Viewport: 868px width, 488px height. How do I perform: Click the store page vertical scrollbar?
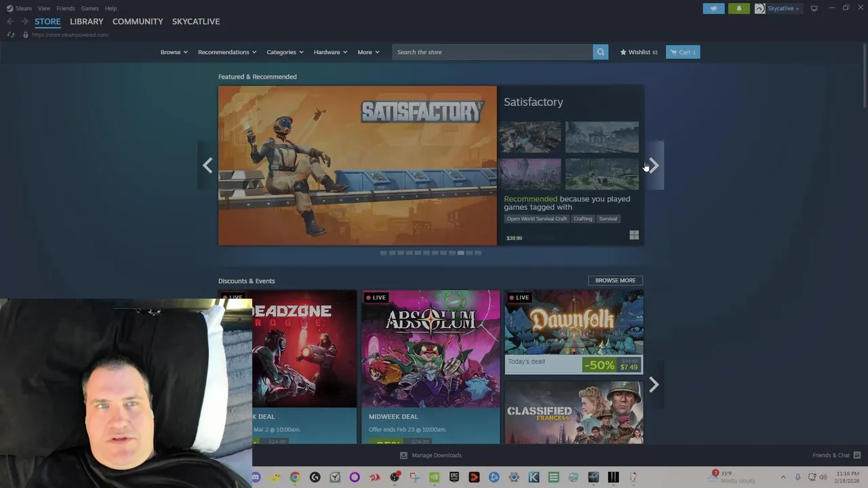pyautogui.click(x=864, y=75)
